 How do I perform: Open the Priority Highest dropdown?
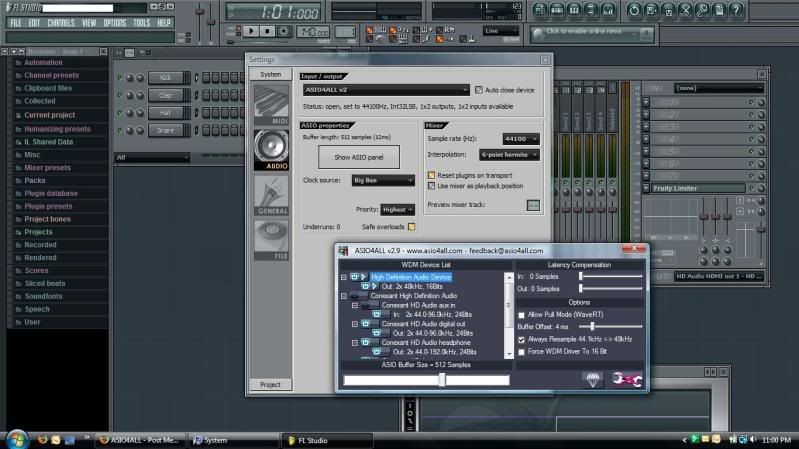coord(397,209)
